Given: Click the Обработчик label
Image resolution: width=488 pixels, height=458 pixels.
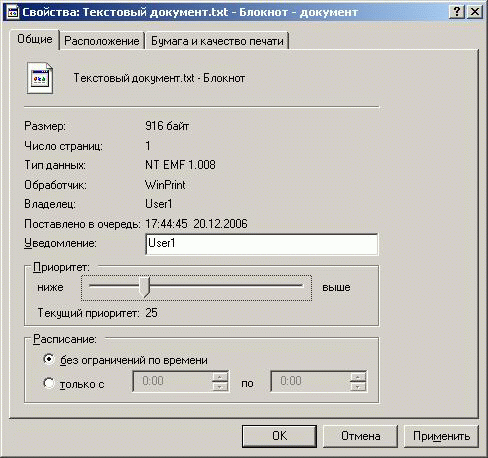Looking at the screenshot, I should coord(55,185).
